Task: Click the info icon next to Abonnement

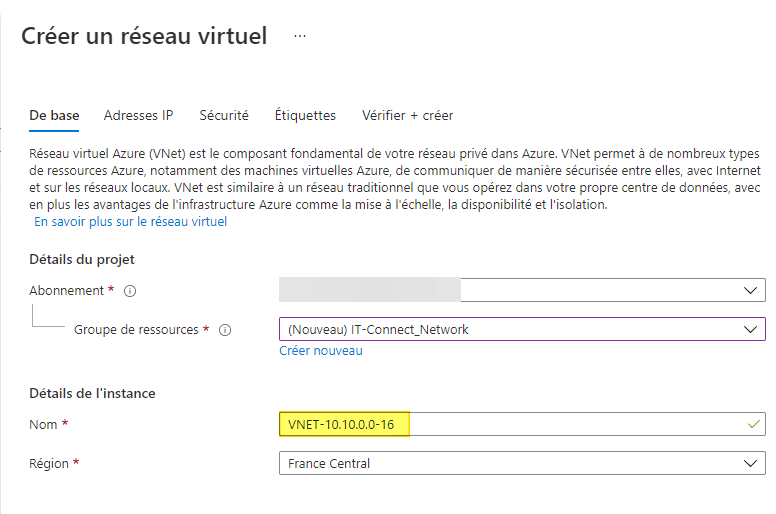Action: 130,291
